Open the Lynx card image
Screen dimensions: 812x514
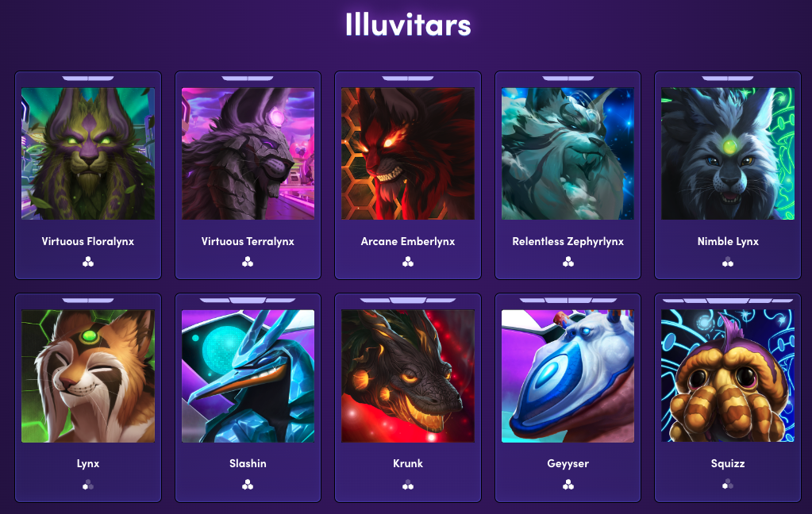pyautogui.click(x=88, y=376)
